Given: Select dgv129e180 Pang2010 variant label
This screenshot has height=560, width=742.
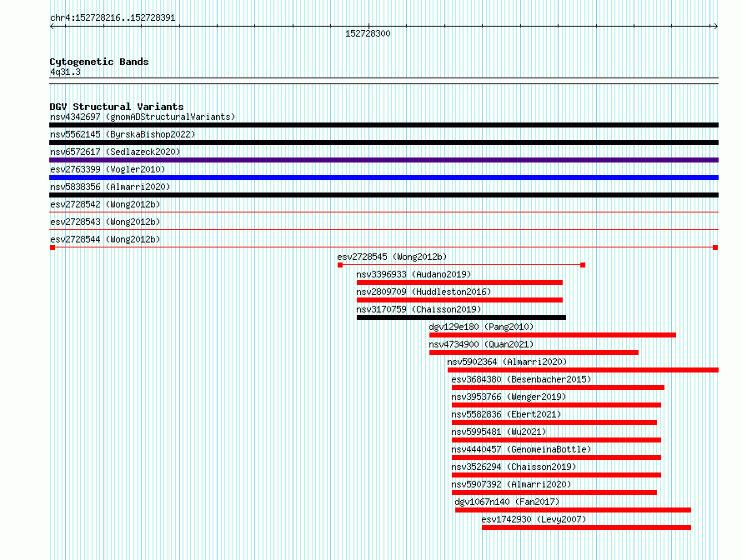Looking at the screenshot, I should [481, 327].
